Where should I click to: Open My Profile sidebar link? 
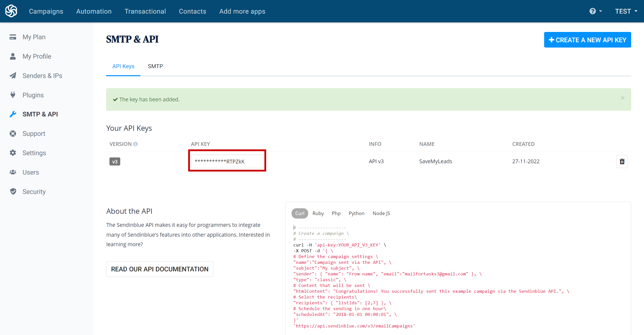pyautogui.click(x=37, y=56)
